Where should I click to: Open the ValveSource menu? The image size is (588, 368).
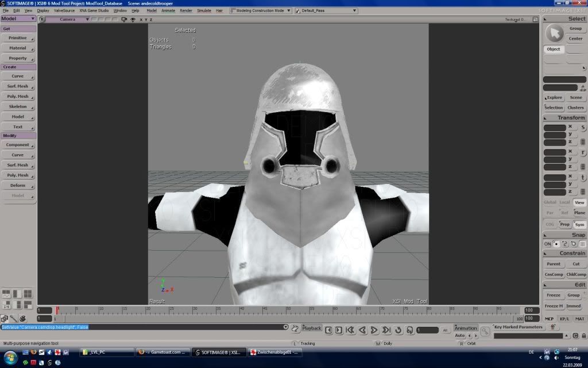tap(64, 10)
